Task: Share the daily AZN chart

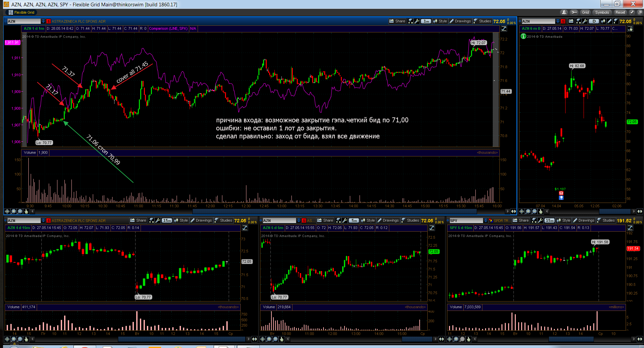Action: click(x=571, y=21)
